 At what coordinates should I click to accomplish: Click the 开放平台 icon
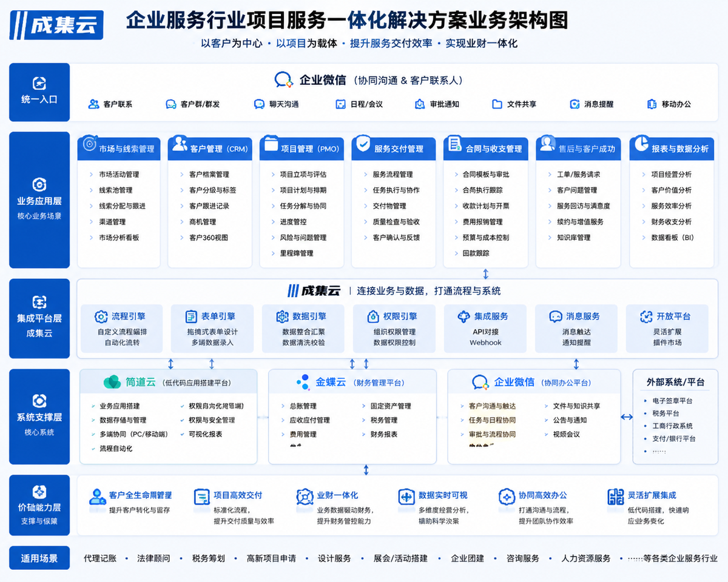[646, 316]
